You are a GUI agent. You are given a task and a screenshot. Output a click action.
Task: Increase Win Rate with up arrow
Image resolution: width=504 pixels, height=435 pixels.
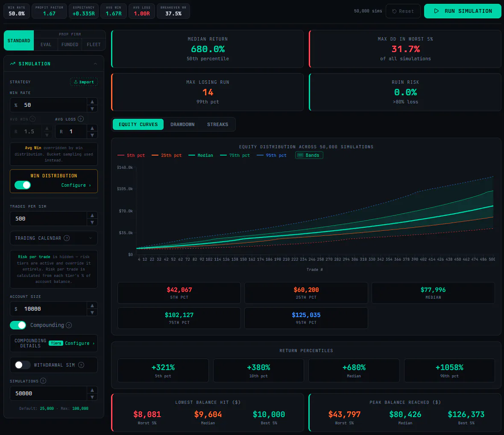[x=92, y=102]
